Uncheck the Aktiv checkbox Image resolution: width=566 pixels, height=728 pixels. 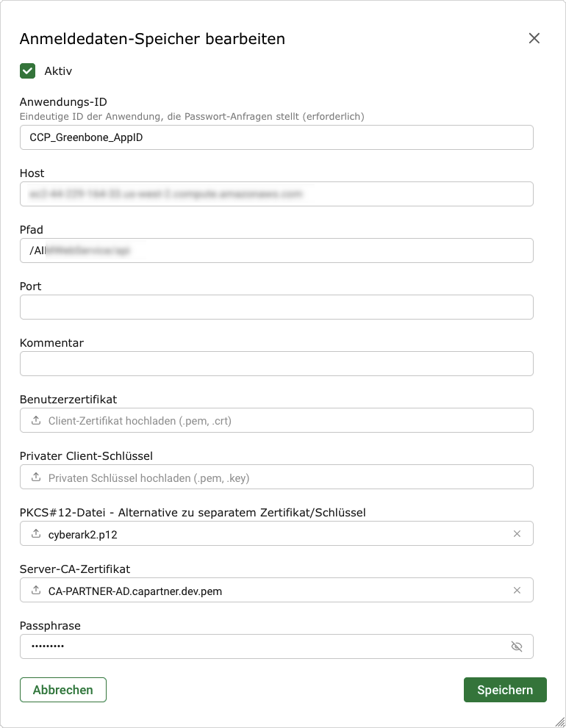(28, 71)
